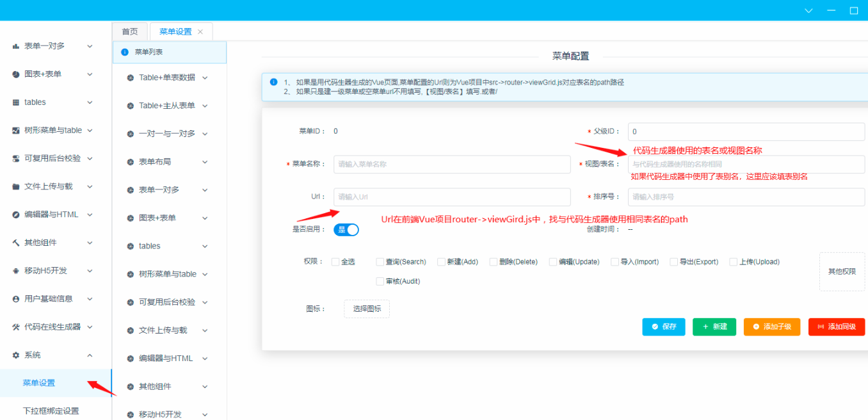This screenshot has width=868, height=420.
Task: Click the red 添加同级 button
Action: (x=837, y=327)
